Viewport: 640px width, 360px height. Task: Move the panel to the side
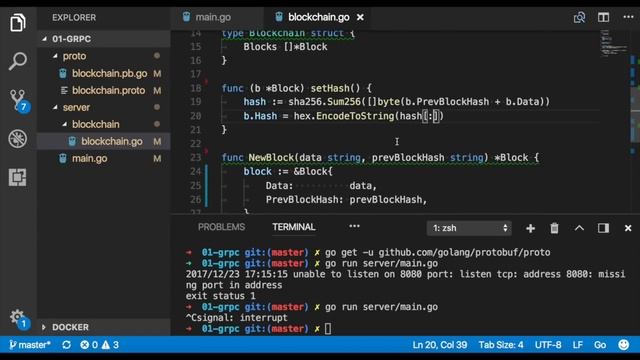click(603, 228)
